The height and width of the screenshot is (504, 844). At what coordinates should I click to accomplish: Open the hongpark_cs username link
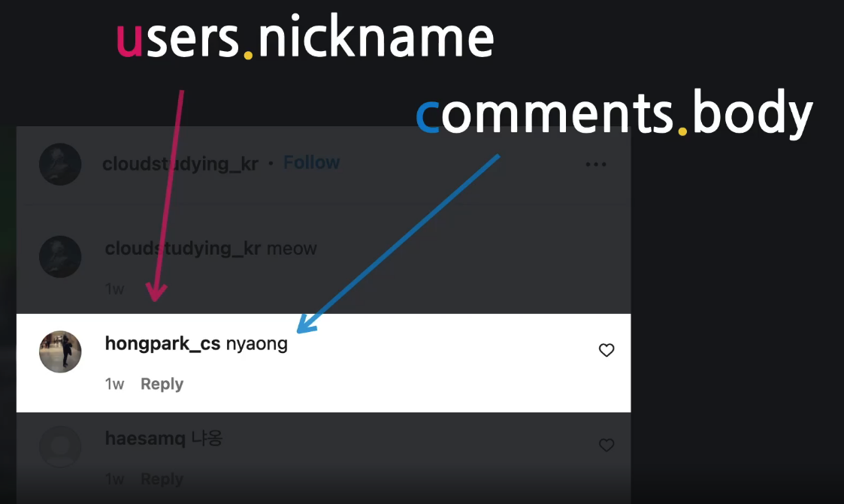[162, 344]
